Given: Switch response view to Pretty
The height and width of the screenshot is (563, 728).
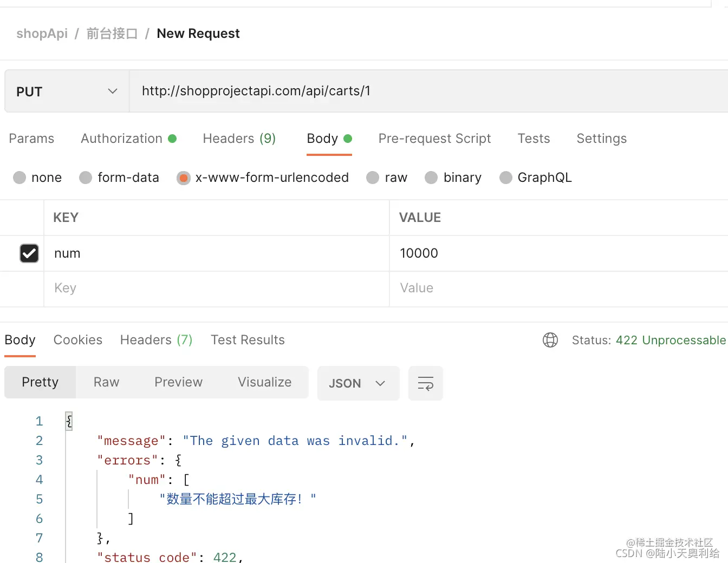Looking at the screenshot, I should click(40, 382).
